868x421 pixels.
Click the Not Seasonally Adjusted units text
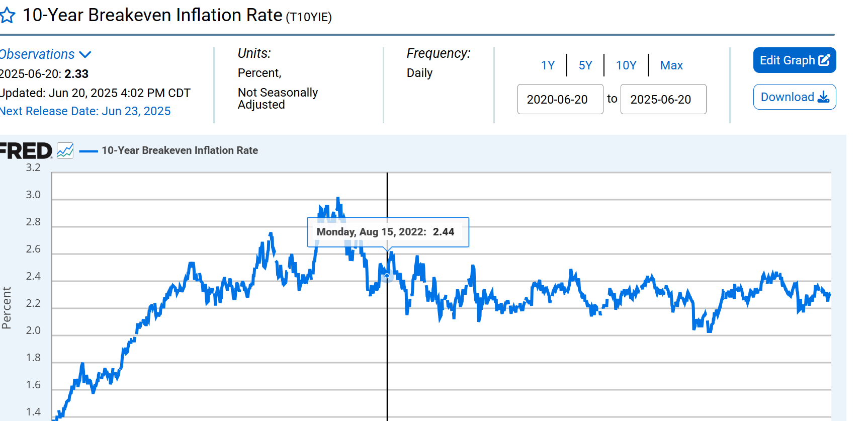pos(278,99)
